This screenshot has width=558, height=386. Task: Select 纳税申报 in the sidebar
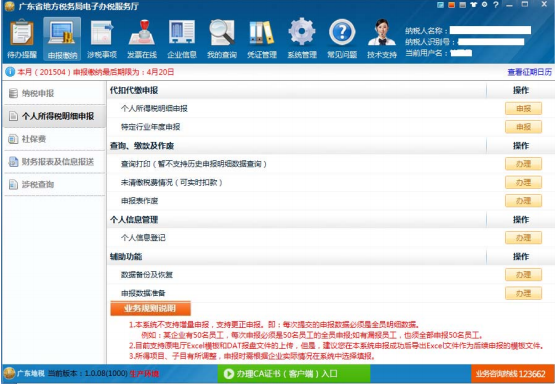click(x=54, y=93)
